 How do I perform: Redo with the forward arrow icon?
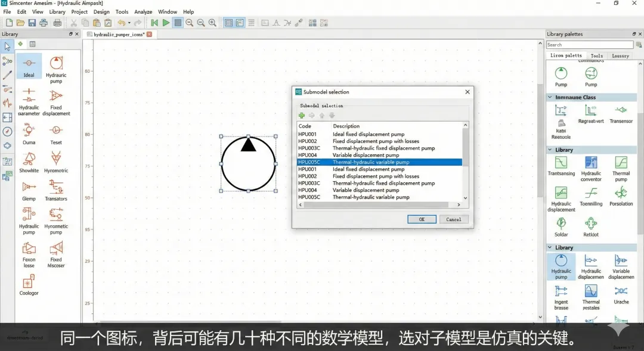point(138,23)
